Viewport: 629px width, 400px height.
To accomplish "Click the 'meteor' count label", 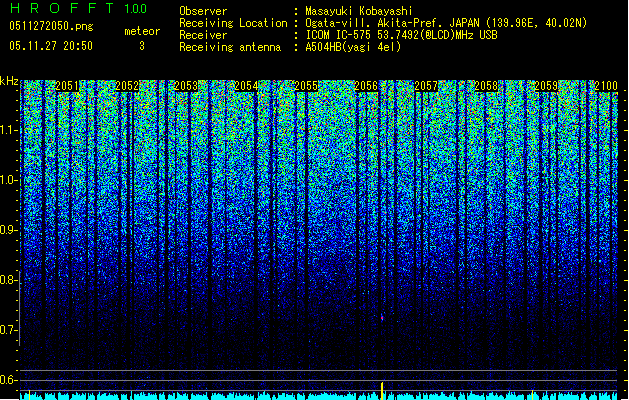I will [142, 31].
